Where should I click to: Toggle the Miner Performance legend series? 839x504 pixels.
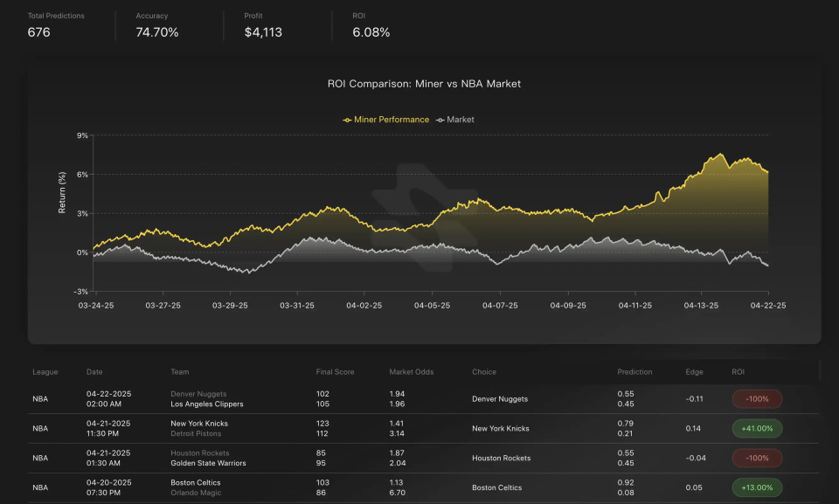[386, 120]
